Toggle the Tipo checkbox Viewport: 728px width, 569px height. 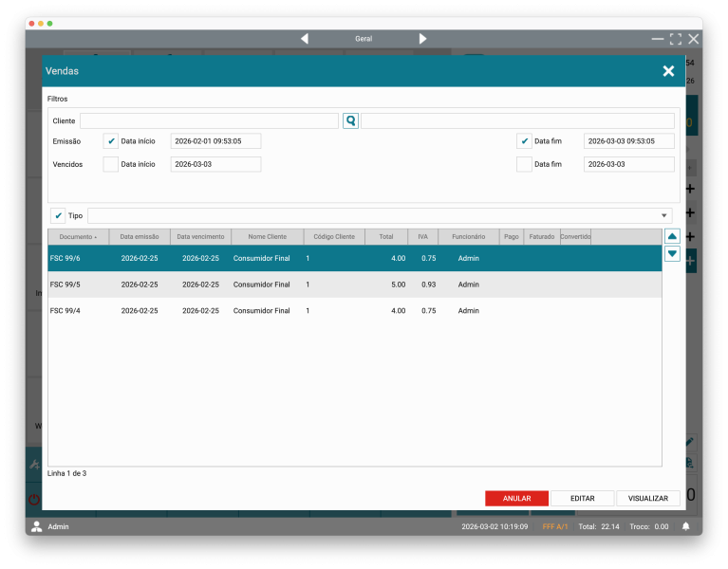(58, 215)
